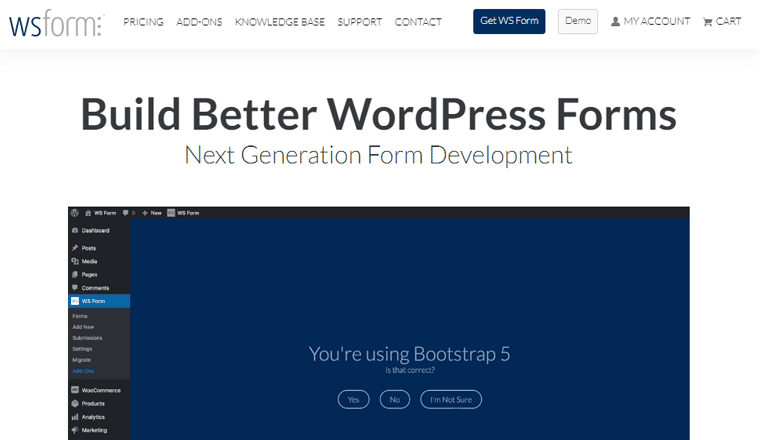This screenshot has height=440, width=760.
Task: Click the Pages icon in sidebar
Action: tap(75, 274)
